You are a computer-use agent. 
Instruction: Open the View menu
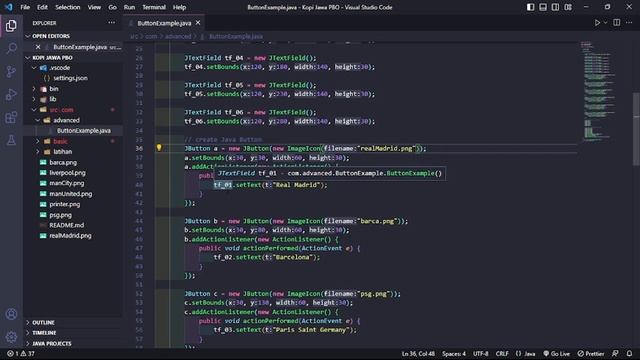[94, 7]
